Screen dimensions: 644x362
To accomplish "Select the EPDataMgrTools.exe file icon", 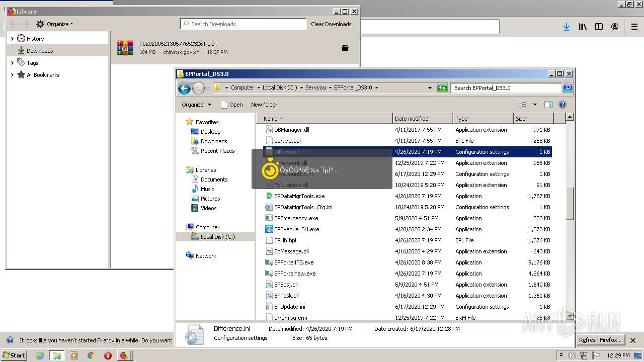I will (269, 196).
